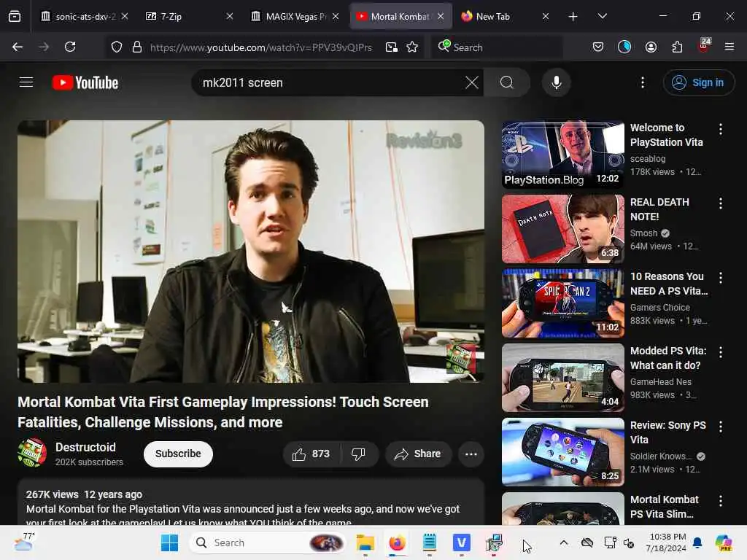Image resolution: width=747 pixels, height=560 pixels.
Task: Open the Pocket save button
Action: 598,47
